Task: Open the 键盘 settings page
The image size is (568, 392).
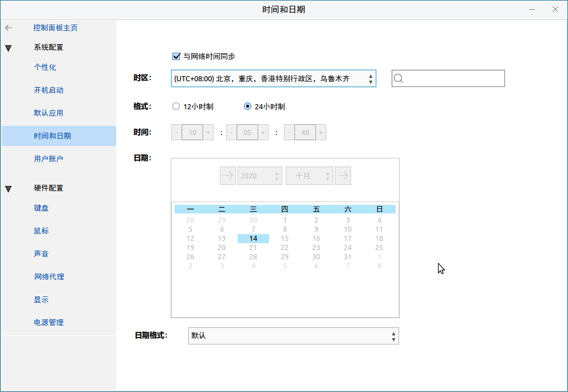Action: [x=41, y=208]
